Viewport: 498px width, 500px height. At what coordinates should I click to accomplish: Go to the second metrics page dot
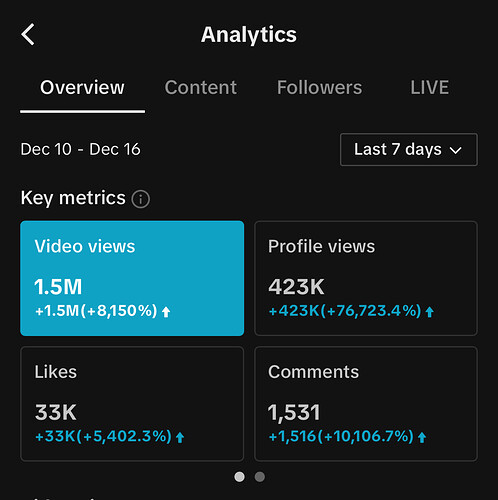click(260, 477)
